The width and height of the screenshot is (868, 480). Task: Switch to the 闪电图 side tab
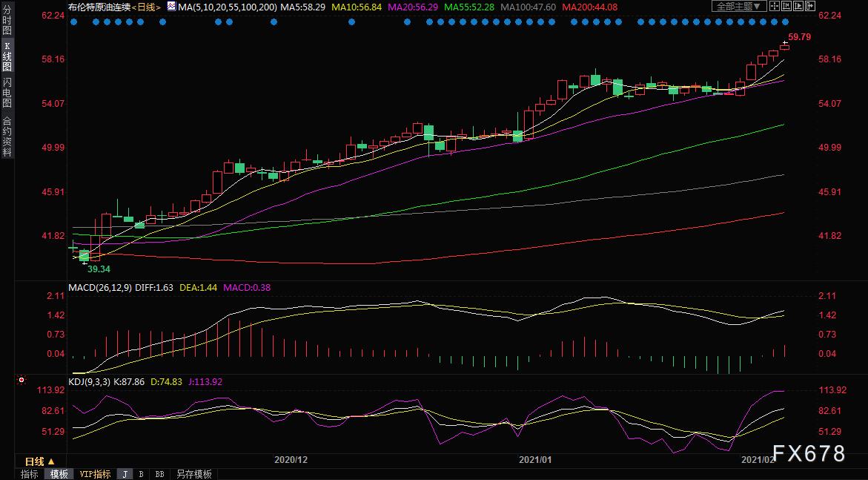click(7, 93)
